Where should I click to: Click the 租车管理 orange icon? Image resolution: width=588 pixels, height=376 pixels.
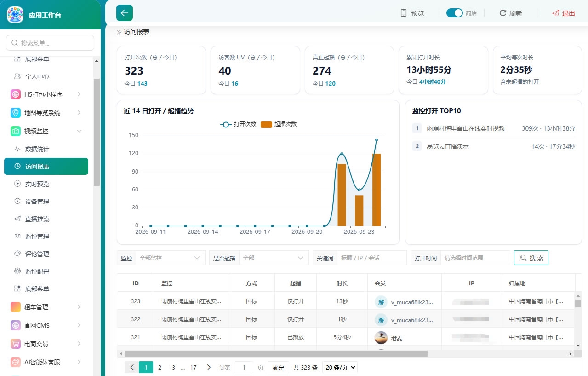16,307
